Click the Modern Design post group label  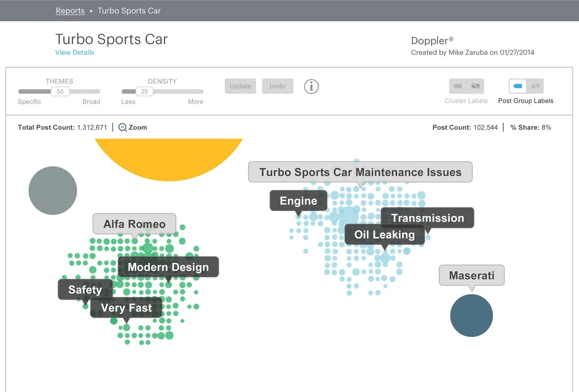pos(168,267)
